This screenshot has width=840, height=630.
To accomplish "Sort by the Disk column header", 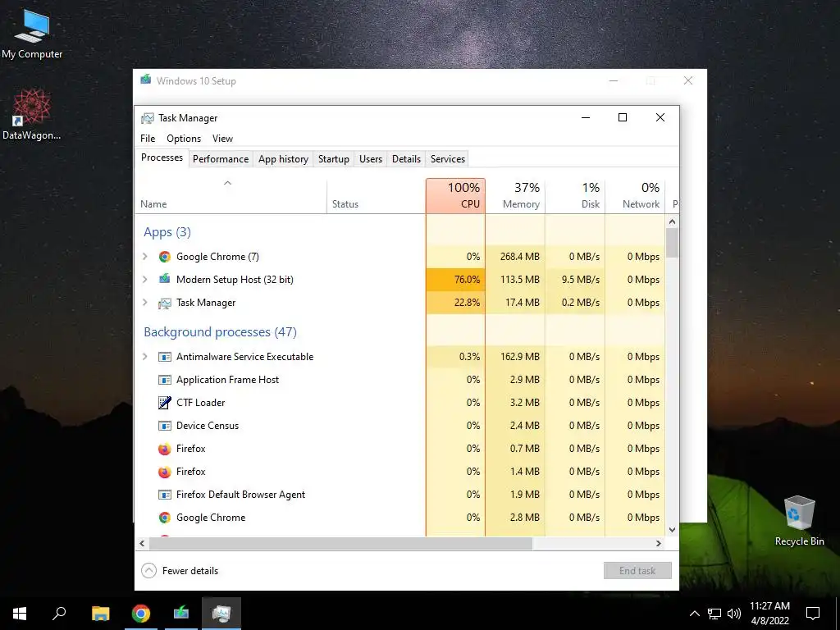I will (x=575, y=196).
